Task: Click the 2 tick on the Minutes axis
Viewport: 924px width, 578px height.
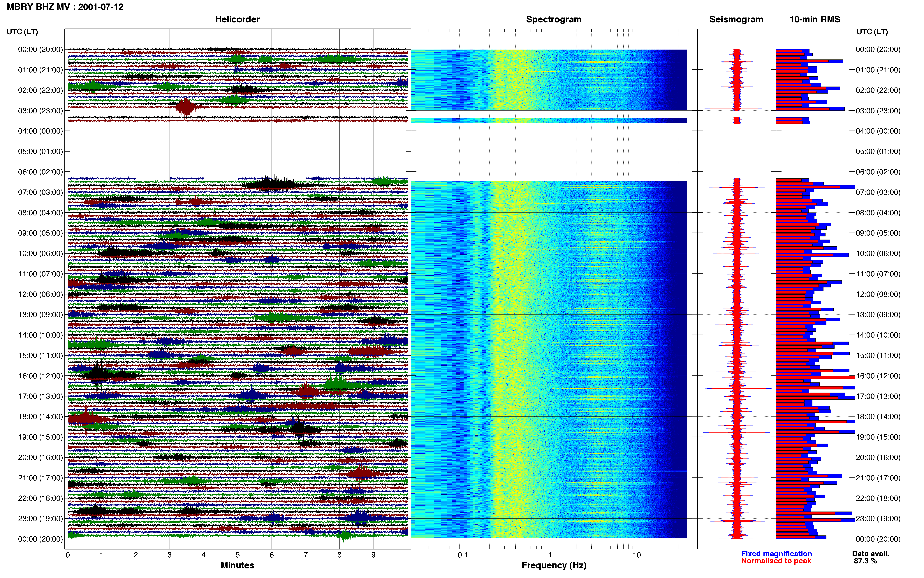Action: (136, 555)
